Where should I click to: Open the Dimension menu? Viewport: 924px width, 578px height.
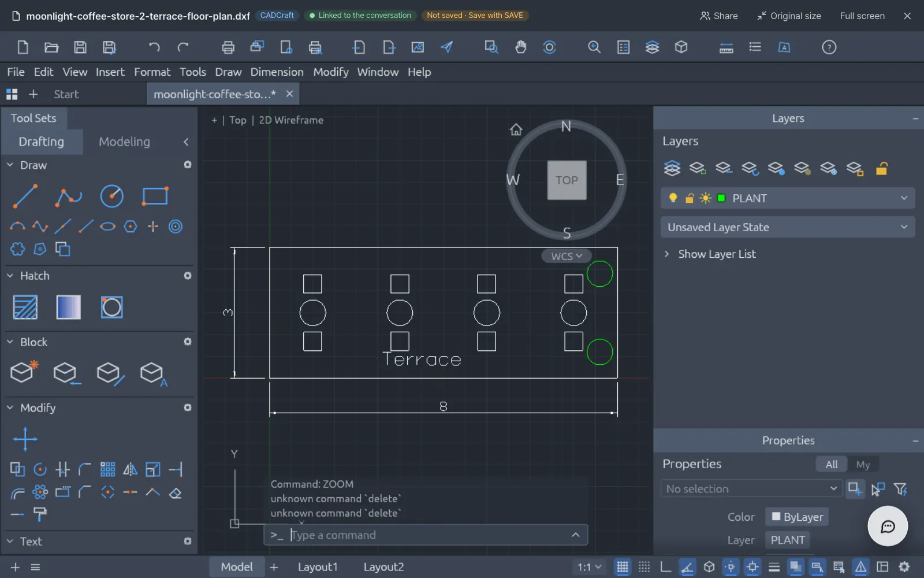pos(277,72)
